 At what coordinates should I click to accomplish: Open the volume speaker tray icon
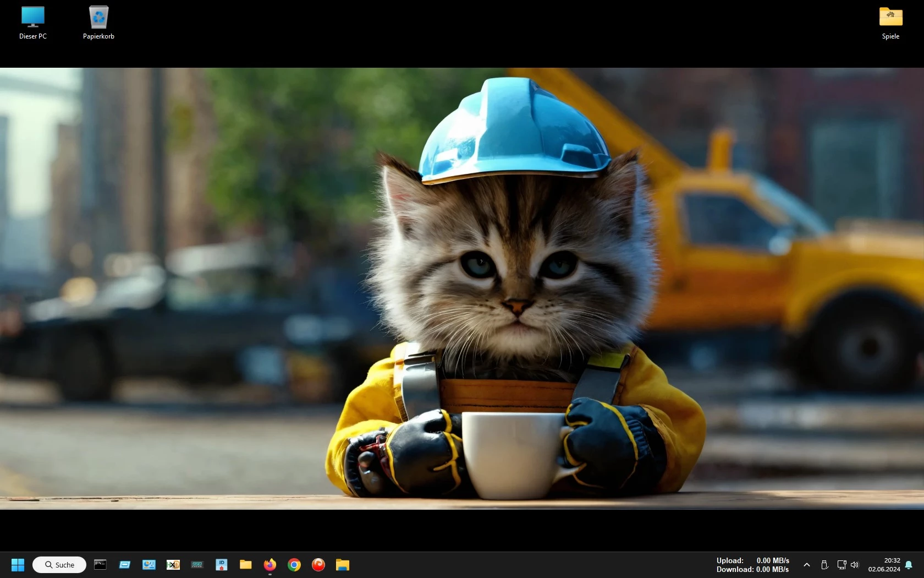pyautogui.click(x=855, y=565)
